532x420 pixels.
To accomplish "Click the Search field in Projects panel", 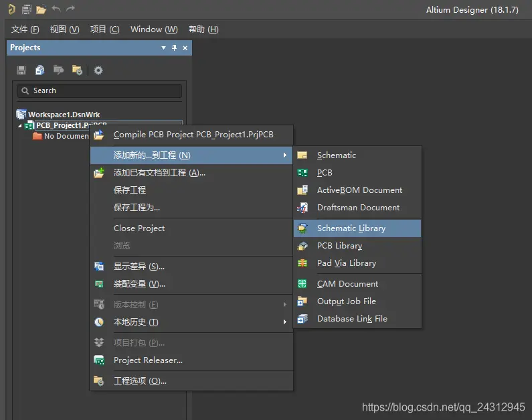I will (100, 90).
